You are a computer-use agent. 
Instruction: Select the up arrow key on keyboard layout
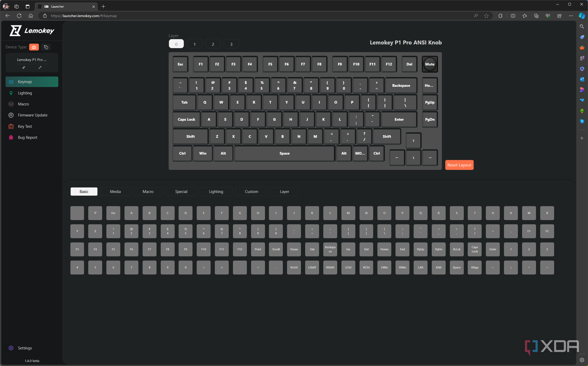(x=413, y=141)
